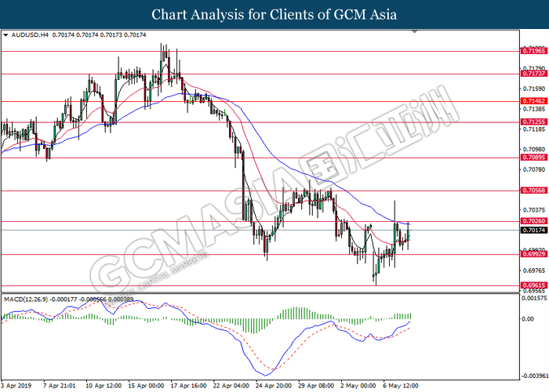Click the 0.001575 MACD scale value
Screen dimensions: 549x392
(x=534, y=298)
